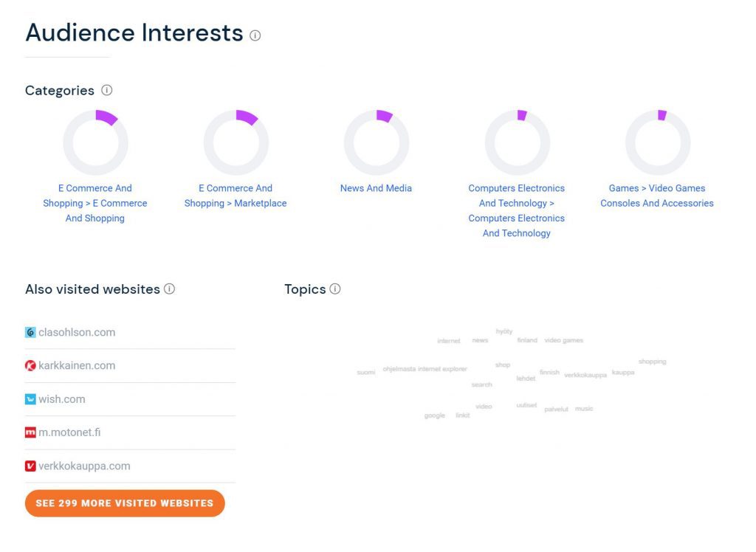Click the "shopping" topic in word cloud
Viewport: 756px width, 552px height.
pos(652,362)
